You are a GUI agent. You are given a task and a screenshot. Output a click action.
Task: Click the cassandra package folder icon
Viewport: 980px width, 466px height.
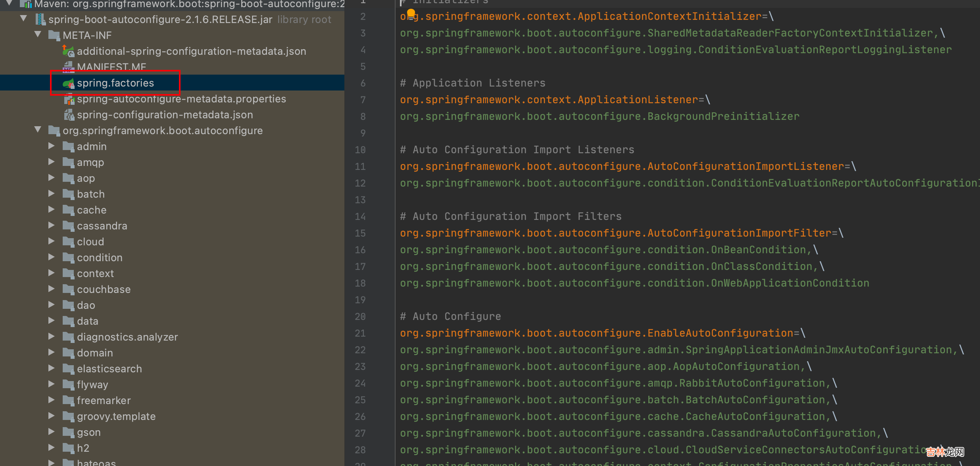(x=68, y=226)
